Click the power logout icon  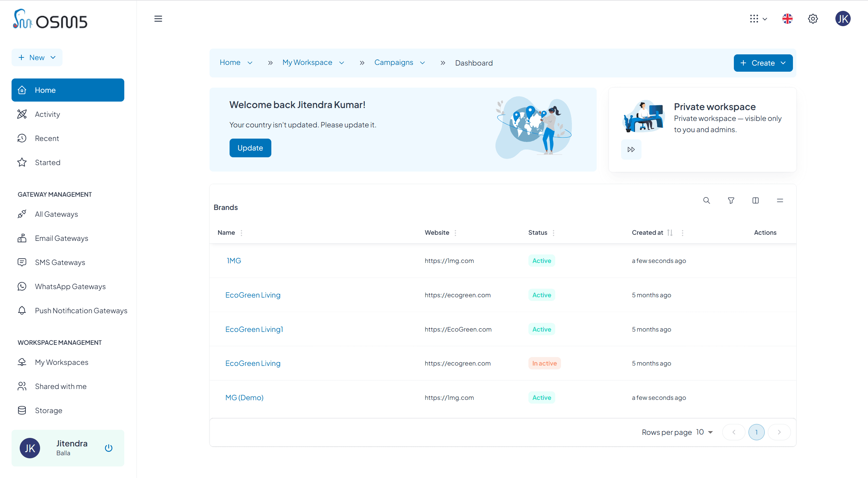coord(109,448)
